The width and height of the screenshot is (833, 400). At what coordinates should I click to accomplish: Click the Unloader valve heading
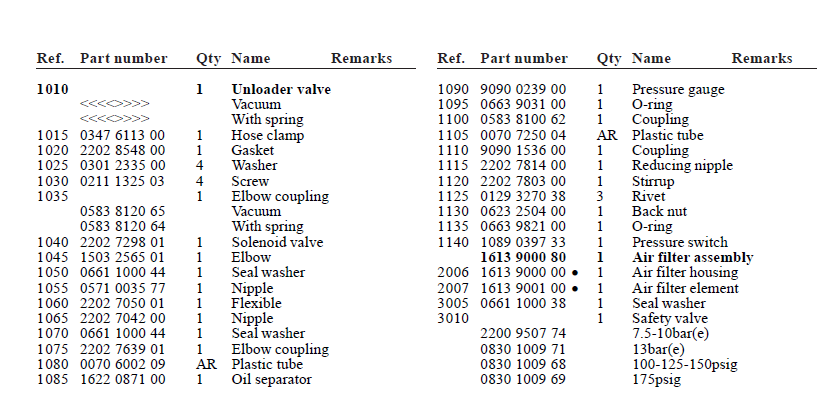(281, 89)
